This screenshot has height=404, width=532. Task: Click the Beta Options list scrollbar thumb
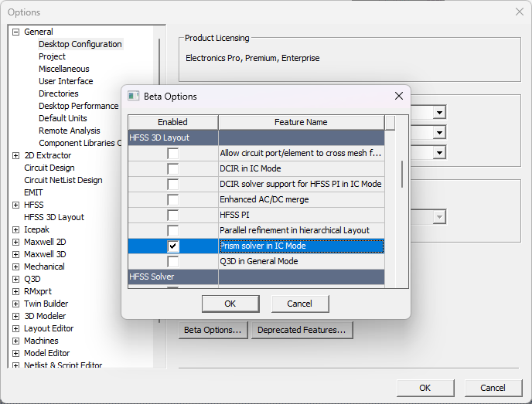pos(402,174)
